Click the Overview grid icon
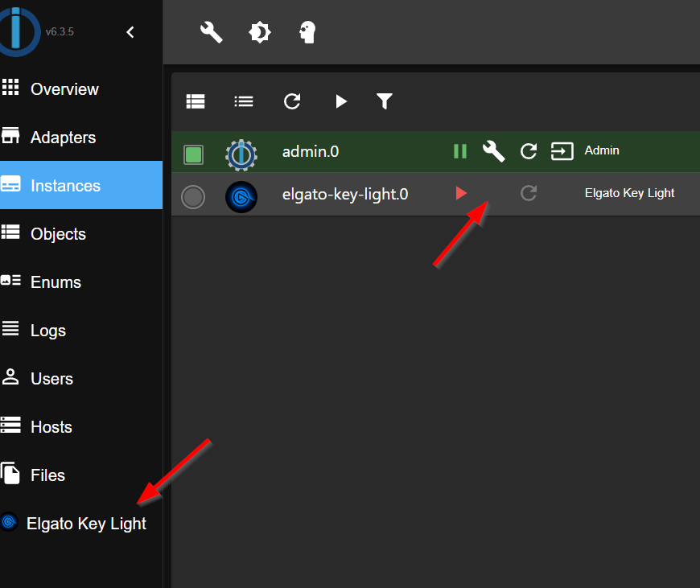 pyautogui.click(x=10, y=87)
